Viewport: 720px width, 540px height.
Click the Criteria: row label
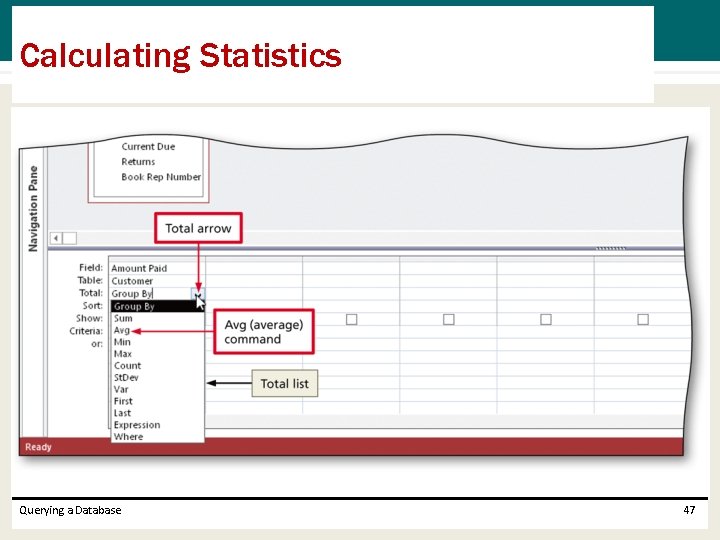(86, 331)
